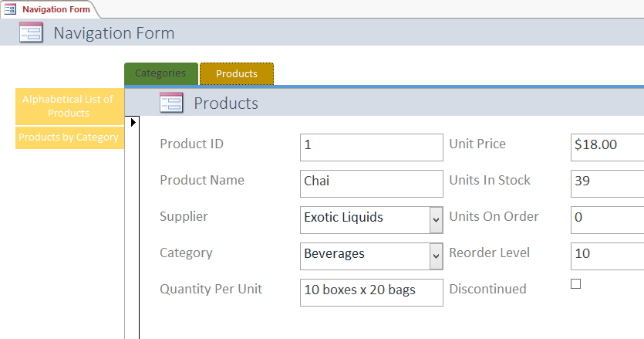Select the Products navigation tab

click(x=236, y=74)
